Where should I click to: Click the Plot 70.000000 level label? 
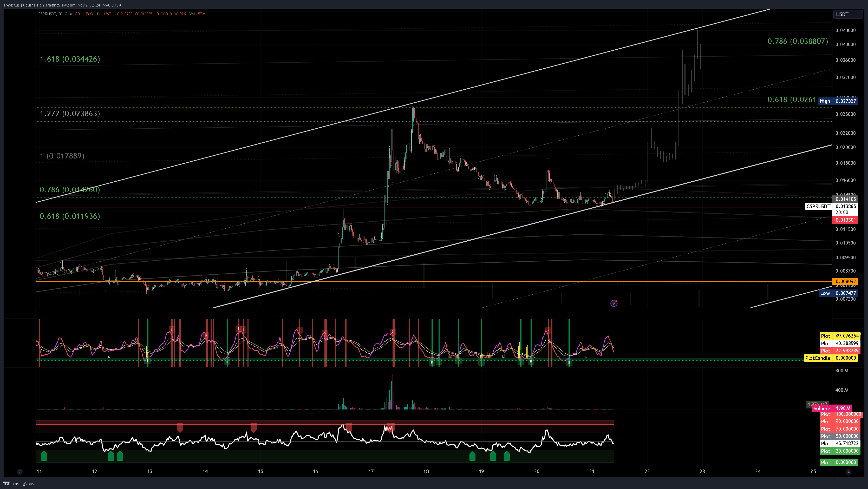840,429
